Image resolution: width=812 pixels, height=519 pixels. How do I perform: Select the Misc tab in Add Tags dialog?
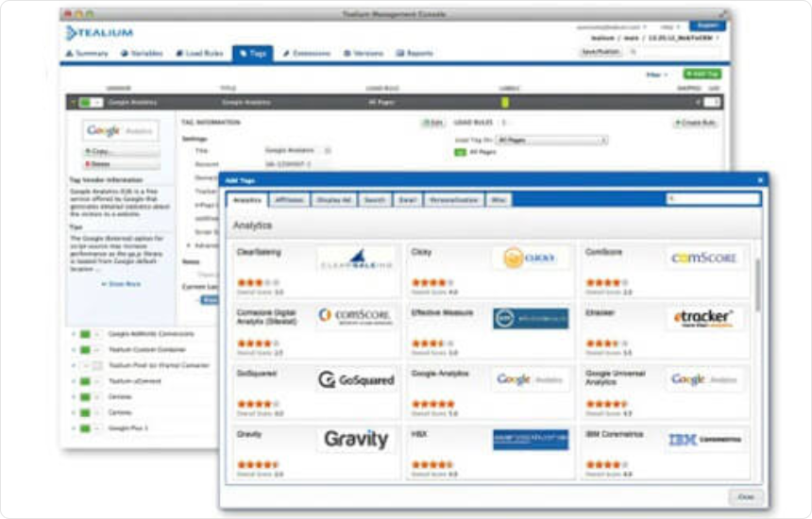(499, 200)
